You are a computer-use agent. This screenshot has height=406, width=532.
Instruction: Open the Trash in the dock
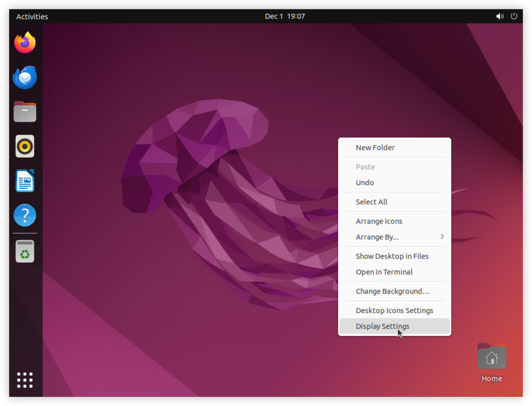click(x=25, y=251)
